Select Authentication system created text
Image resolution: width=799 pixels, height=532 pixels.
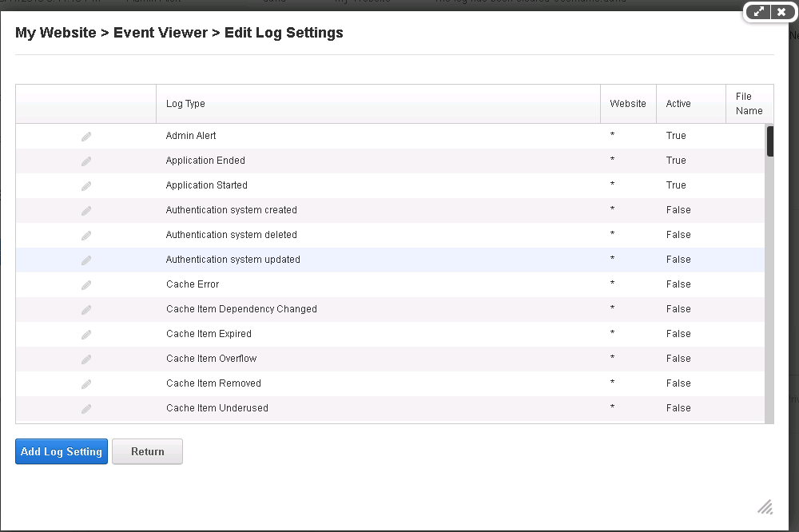point(232,210)
